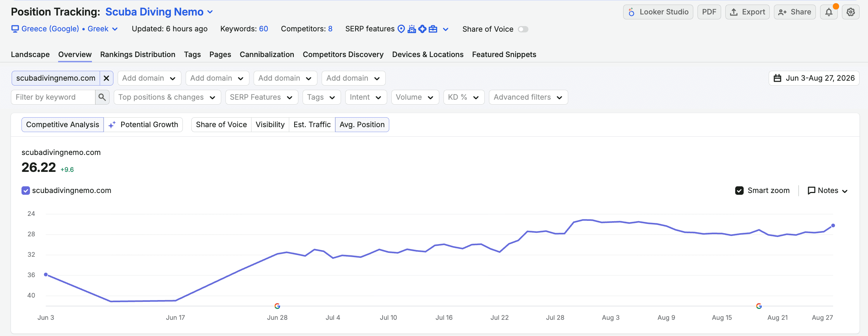Click the chart data point at Jun 3
Screen dimensions: 868x336
click(46, 274)
